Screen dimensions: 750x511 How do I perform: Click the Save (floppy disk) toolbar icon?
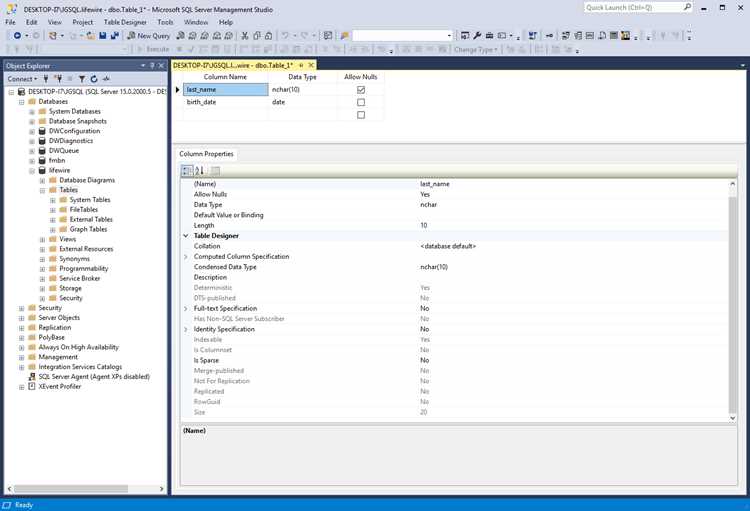103,35
